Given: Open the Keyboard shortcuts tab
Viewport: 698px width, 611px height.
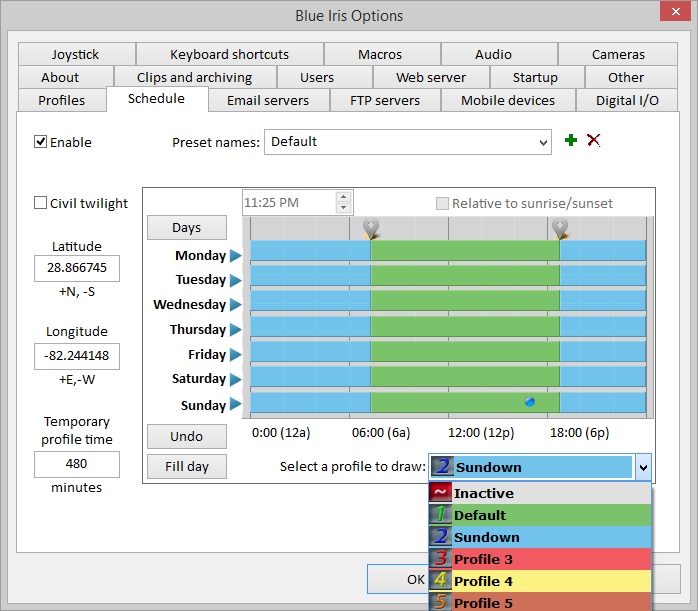Looking at the screenshot, I should [230, 54].
